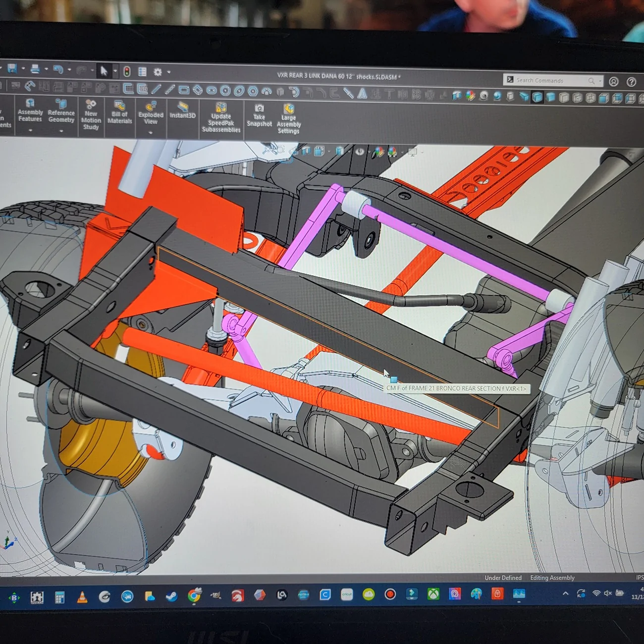Toggle Hide/Show Items eye icon
This screenshot has width=644, height=644.
point(360,151)
